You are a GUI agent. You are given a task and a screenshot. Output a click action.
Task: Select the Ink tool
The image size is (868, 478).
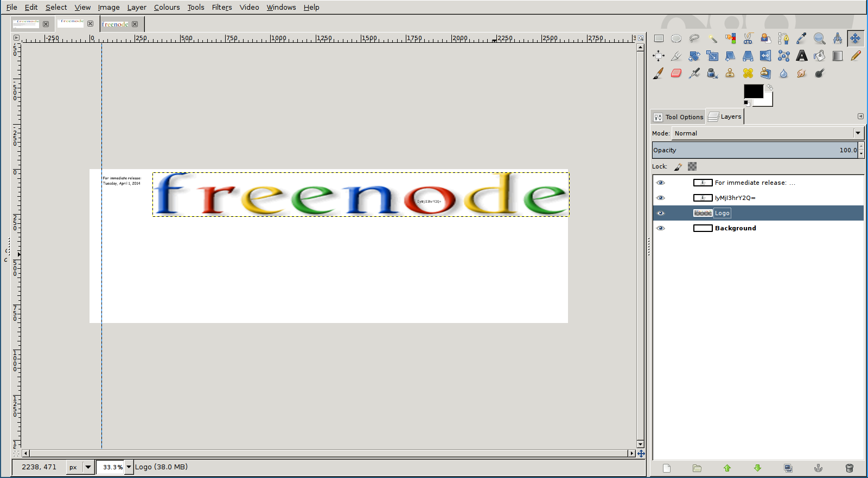712,73
